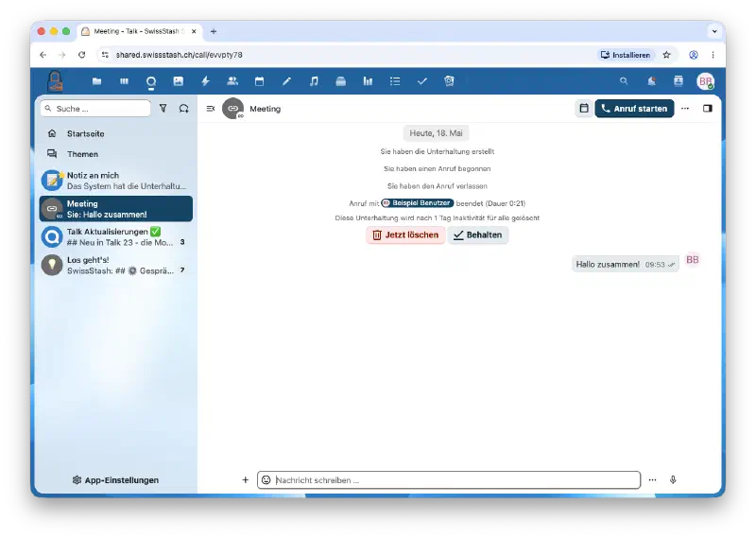This screenshot has height=538, width=756.
Task: Bookmark this page with star icon
Action: pos(667,55)
